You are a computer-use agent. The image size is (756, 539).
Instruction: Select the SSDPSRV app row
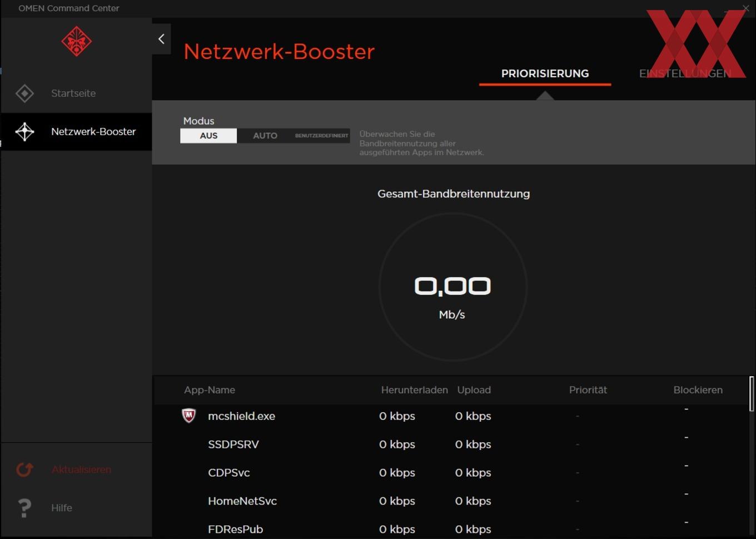452,444
